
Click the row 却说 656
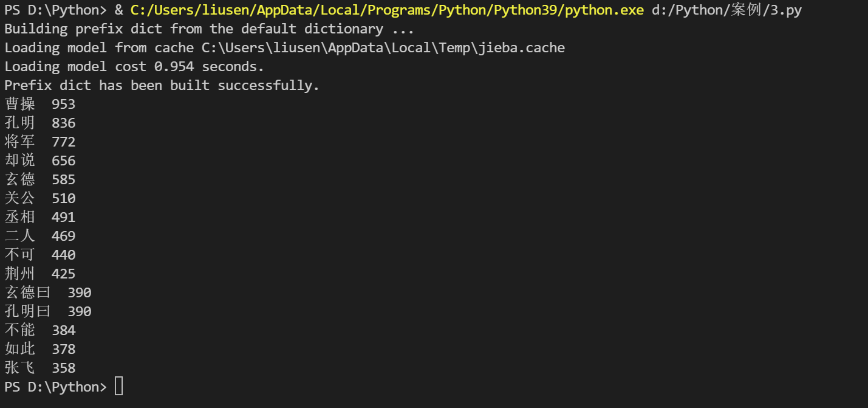[x=40, y=161]
